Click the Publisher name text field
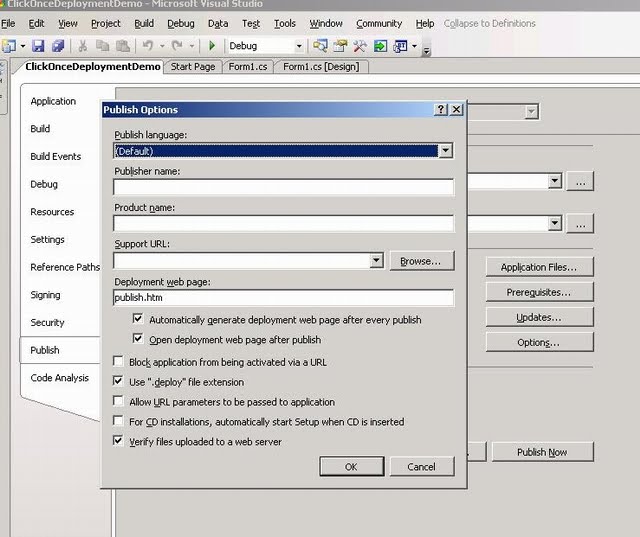The width and height of the screenshot is (640, 537). click(x=283, y=187)
